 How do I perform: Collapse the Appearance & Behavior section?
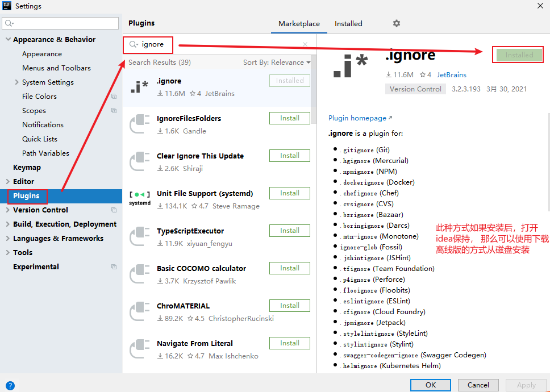[x=8, y=39]
